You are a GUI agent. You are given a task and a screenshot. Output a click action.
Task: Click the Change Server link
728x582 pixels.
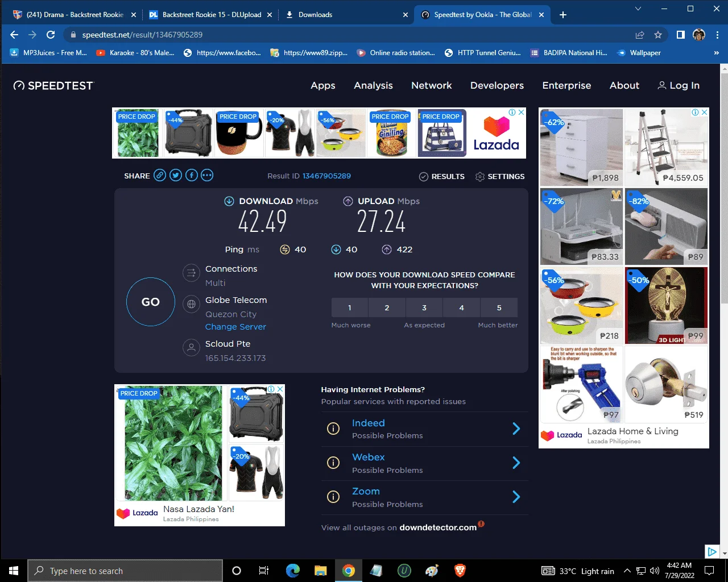[x=235, y=327]
